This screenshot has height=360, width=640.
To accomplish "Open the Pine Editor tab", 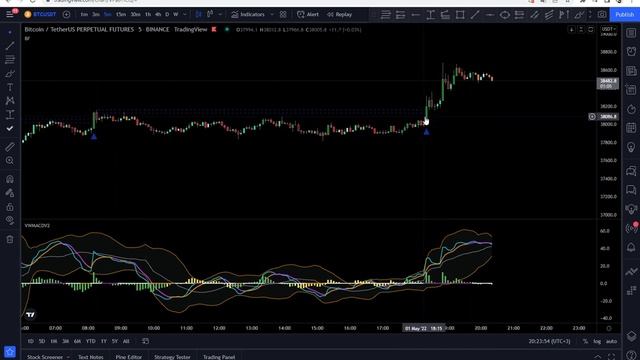I will click(x=129, y=357).
